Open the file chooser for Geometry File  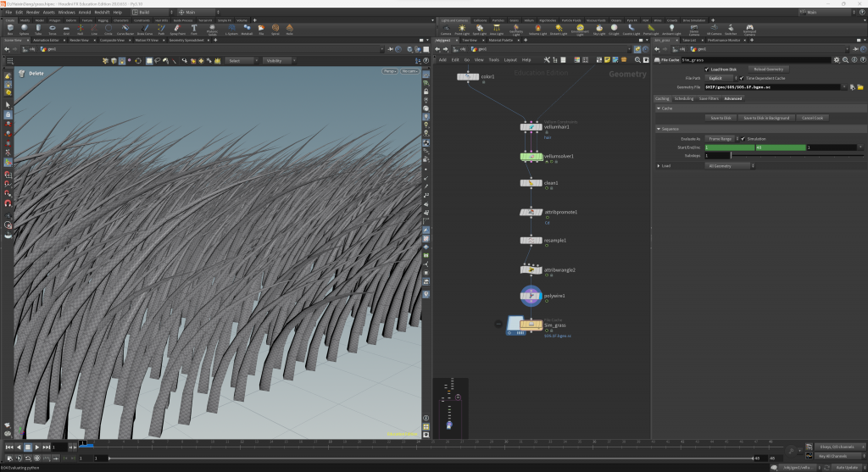point(860,87)
